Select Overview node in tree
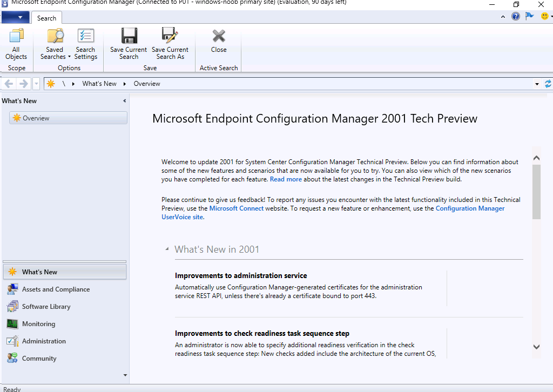This screenshot has width=553, height=392. tap(68, 118)
